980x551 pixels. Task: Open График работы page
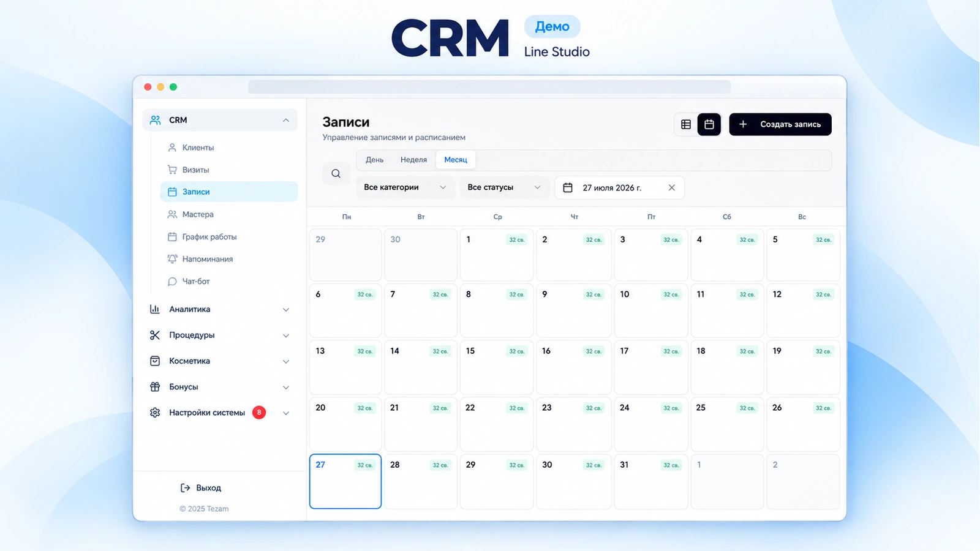[229, 236]
